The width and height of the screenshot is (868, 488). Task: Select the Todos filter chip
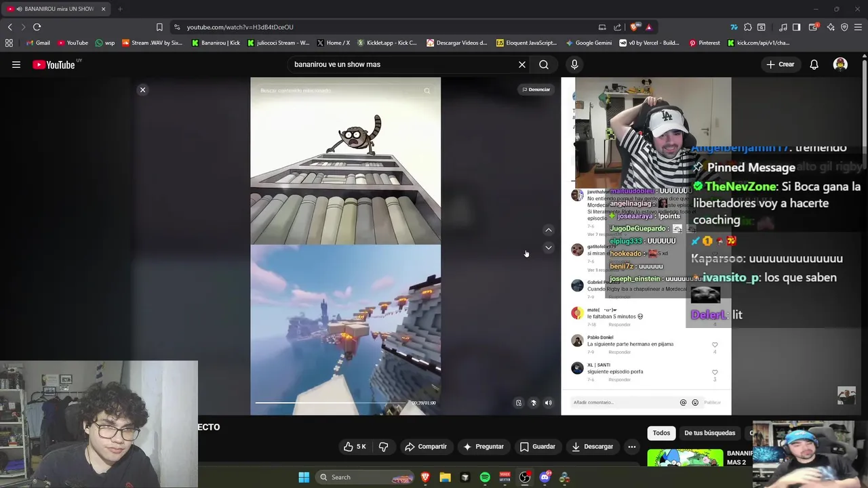tap(661, 433)
